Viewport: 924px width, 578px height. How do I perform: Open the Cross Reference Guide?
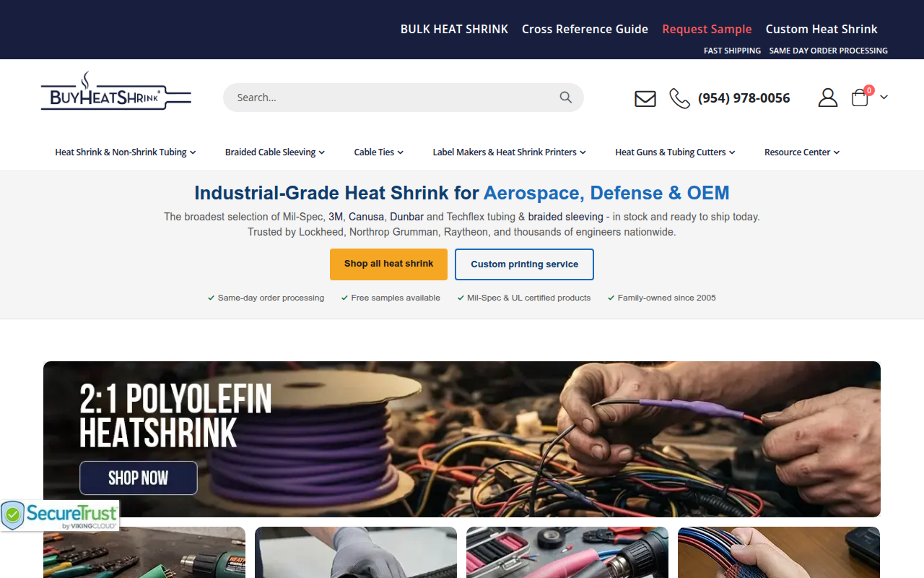tap(585, 29)
